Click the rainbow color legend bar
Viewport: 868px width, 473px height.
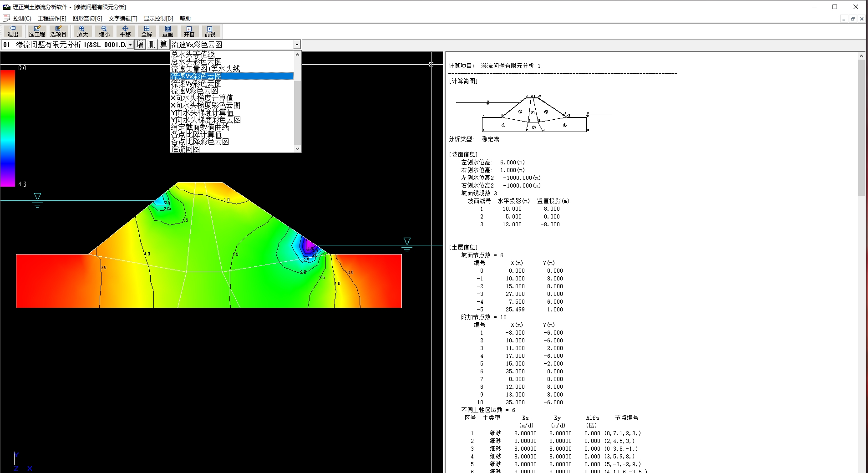coord(8,127)
